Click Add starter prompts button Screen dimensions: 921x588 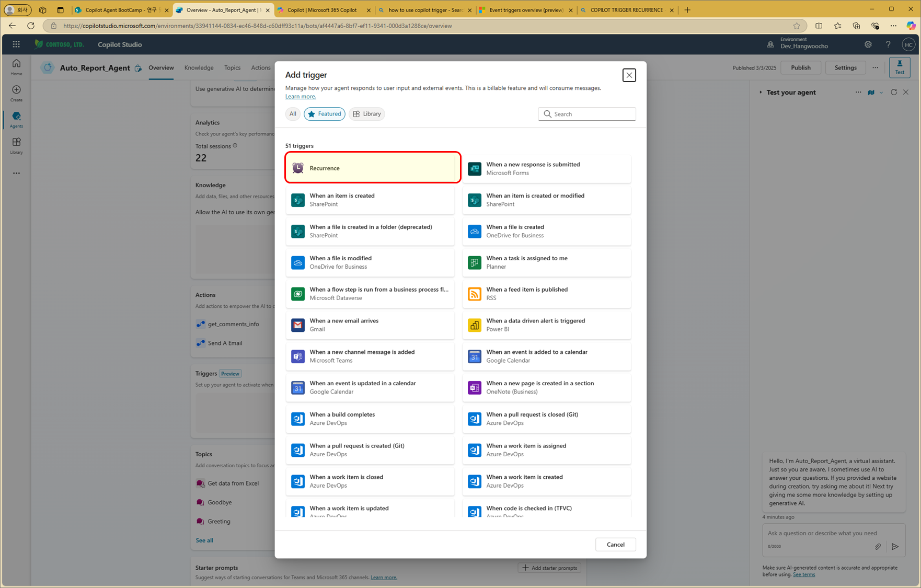[549, 568]
